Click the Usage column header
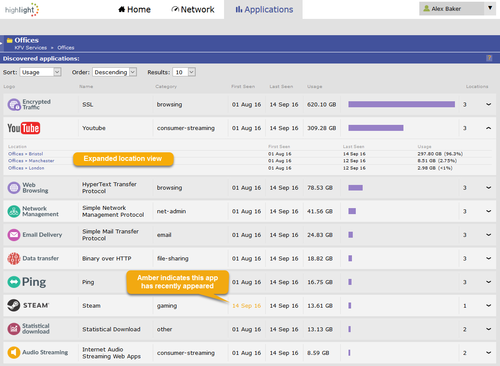 click(315, 87)
